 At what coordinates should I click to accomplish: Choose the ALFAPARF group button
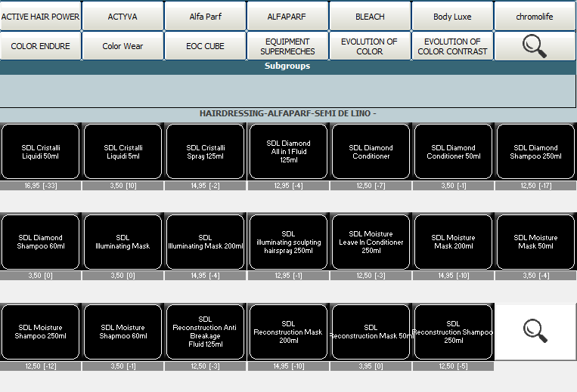tap(287, 17)
